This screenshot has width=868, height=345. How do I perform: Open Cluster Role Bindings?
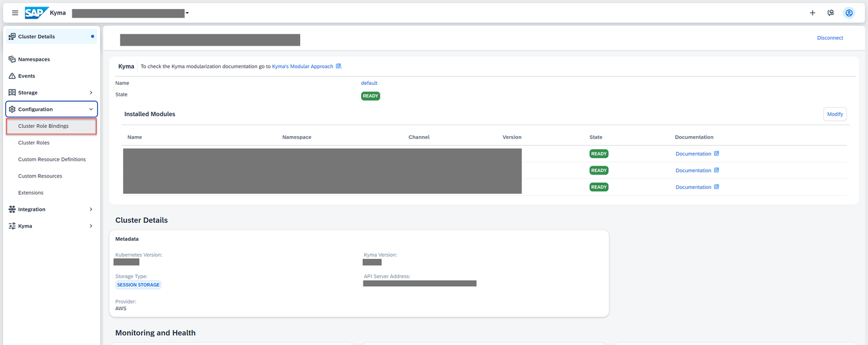pos(51,126)
